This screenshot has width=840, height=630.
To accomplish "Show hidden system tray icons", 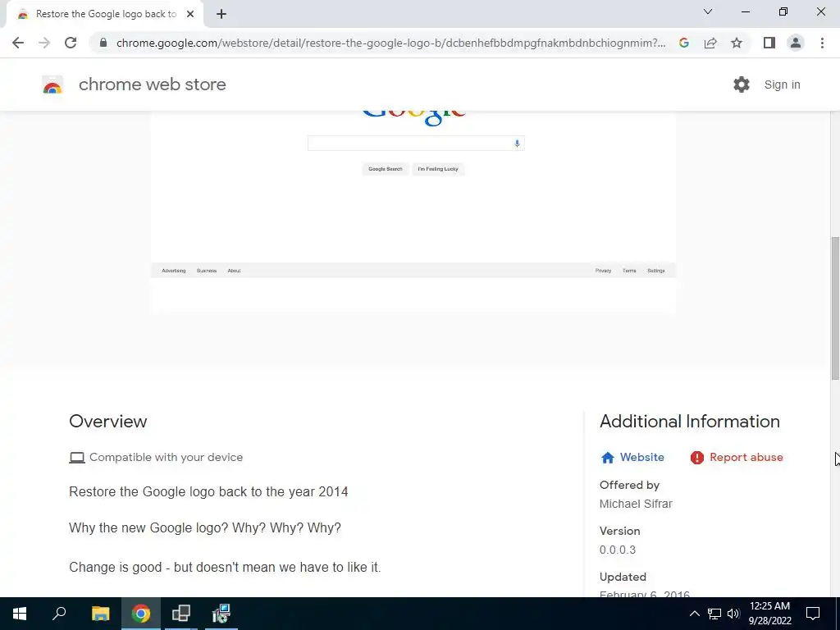I will (x=694, y=614).
